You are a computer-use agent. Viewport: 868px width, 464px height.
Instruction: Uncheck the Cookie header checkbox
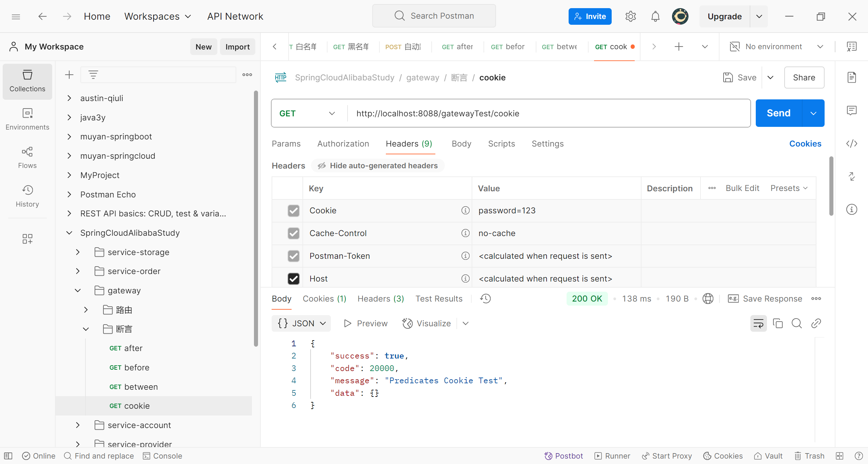(293, 211)
